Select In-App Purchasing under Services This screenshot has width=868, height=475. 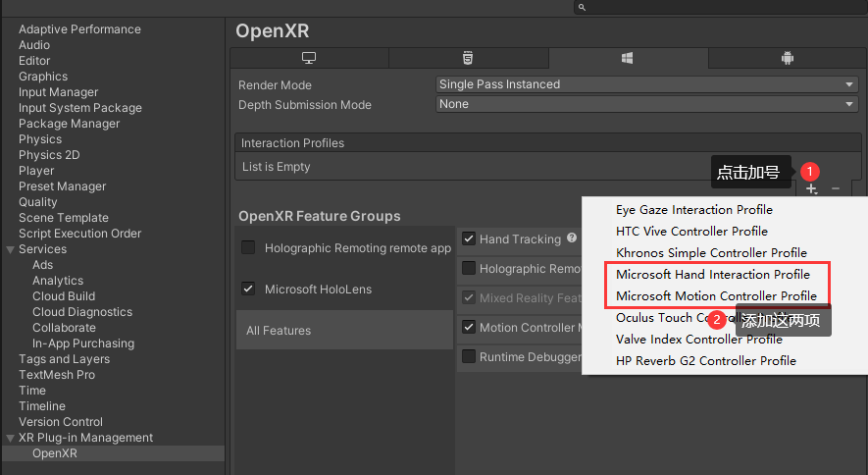[83, 343]
